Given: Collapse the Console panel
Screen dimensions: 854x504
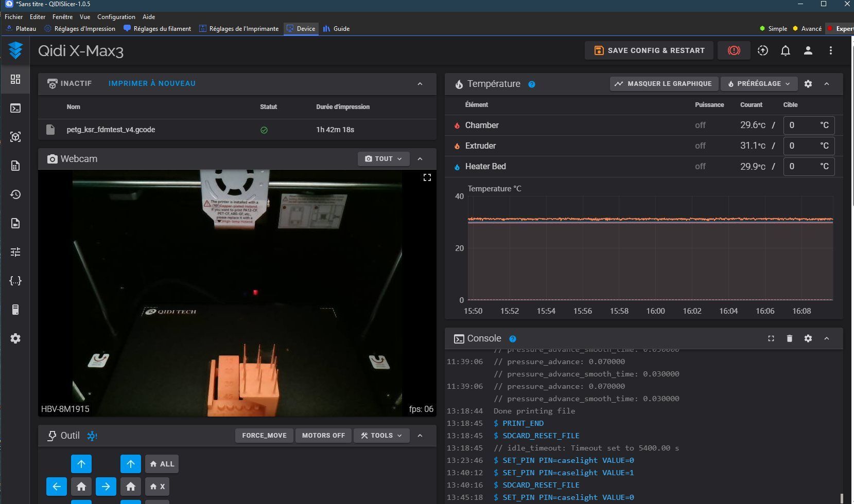Looking at the screenshot, I should tap(826, 338).
